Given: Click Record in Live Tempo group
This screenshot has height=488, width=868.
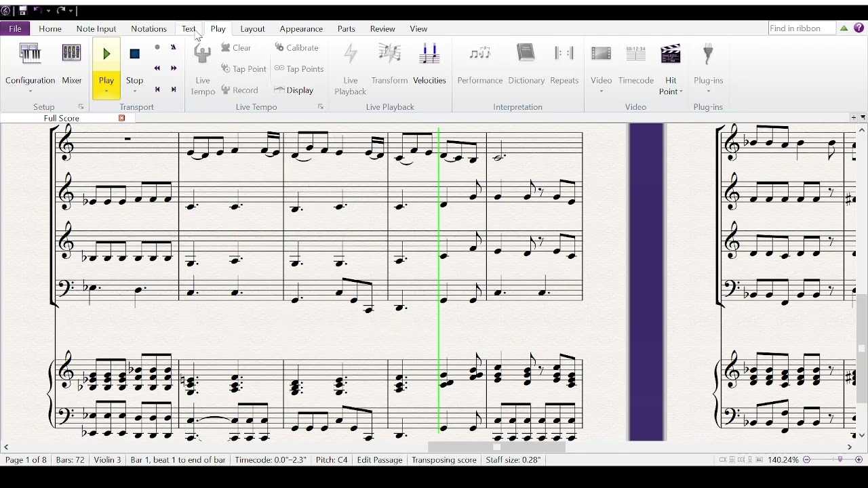Looking at the screenshot, I should click(x=239, y=90).
